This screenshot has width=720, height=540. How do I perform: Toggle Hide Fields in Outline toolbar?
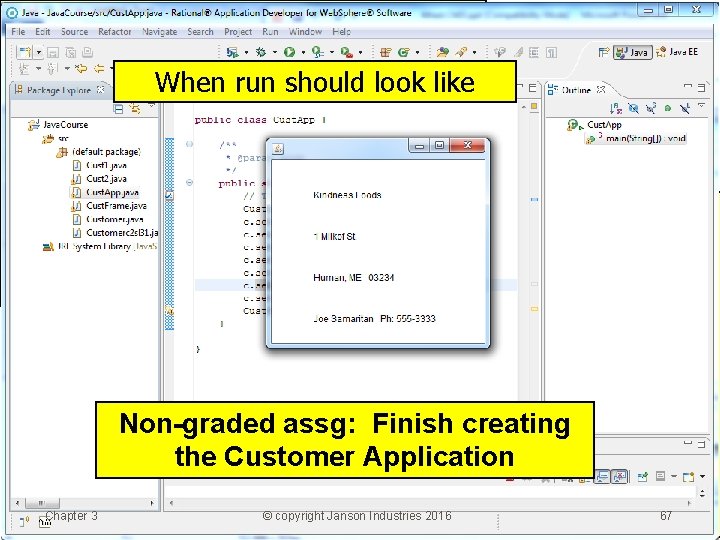[x=633, y=108]
